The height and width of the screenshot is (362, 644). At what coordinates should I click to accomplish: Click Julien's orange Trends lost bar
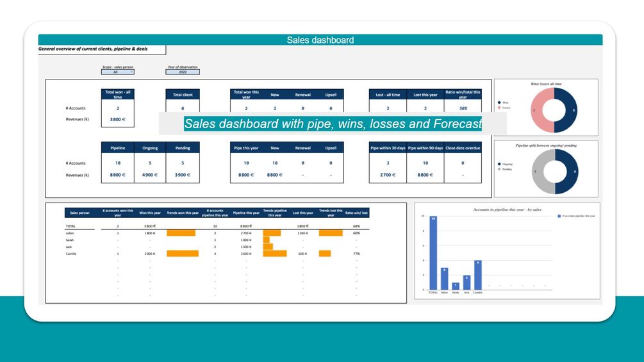(x=331, y=233)
